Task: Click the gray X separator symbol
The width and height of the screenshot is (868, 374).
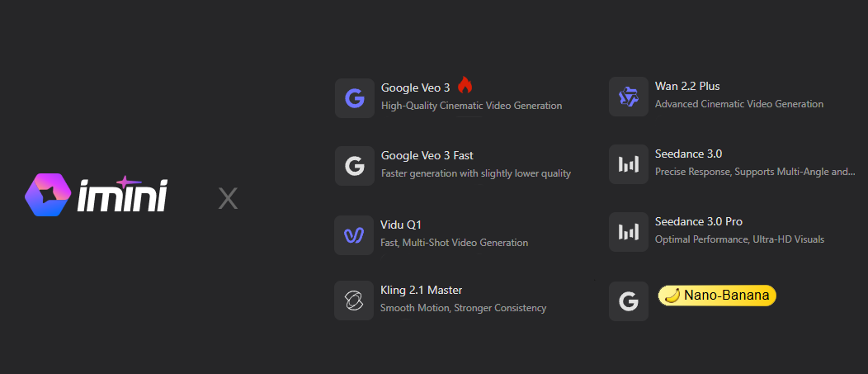Action: [x=228, y=198]
